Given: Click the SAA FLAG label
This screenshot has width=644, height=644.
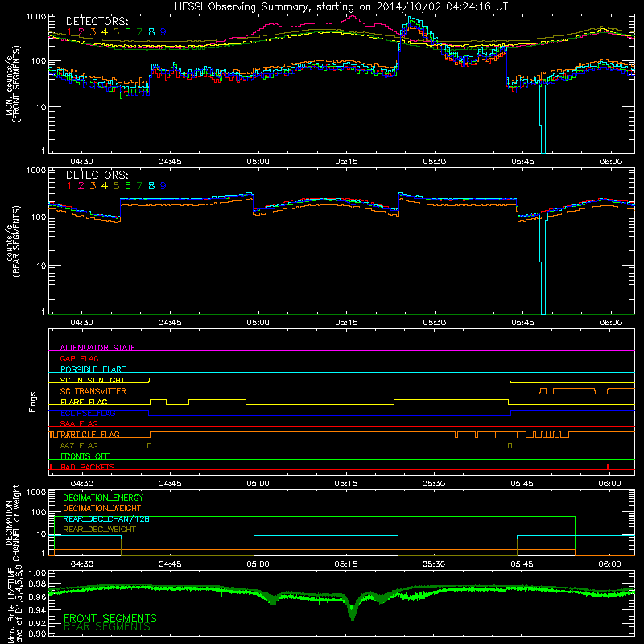Looking at the screenshot, I should [x=79, y=423].
